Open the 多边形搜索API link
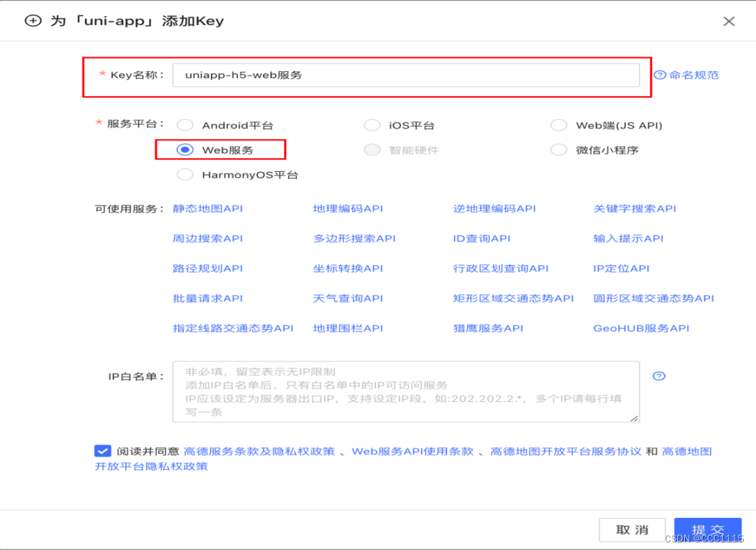The height and width of the screenshot is (550, 756). click(x=354, y=238)
